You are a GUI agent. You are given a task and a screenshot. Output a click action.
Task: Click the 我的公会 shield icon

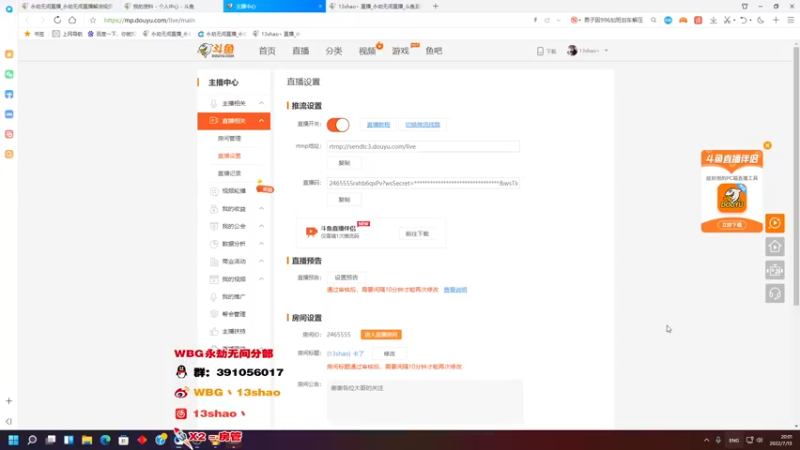click(x=214, y=226)
